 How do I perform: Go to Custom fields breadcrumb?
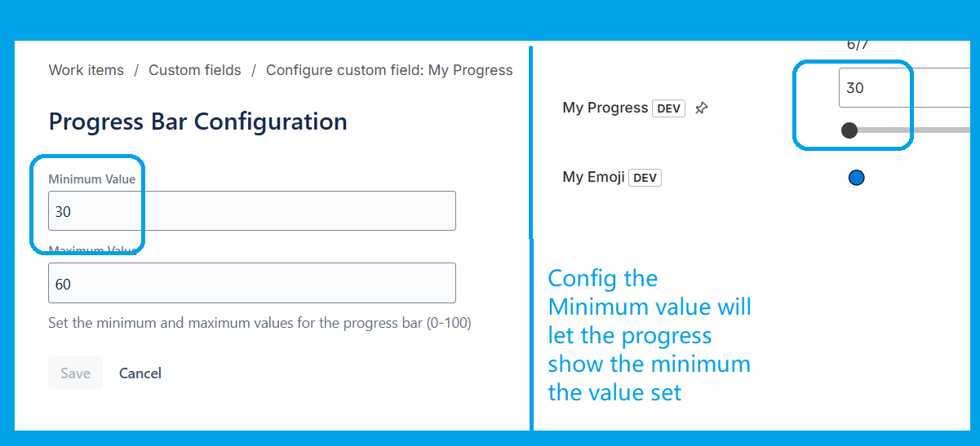click(194, 70)
